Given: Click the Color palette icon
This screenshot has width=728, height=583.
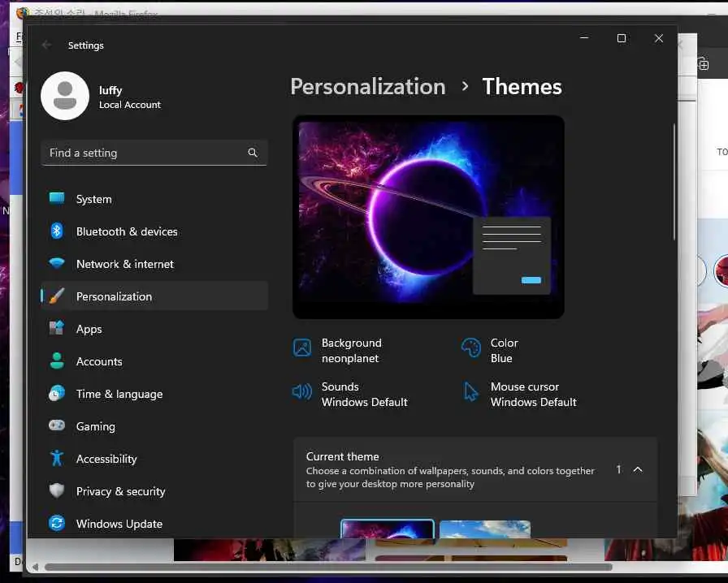Looking at the screenshot, I should tap(470, 348).
